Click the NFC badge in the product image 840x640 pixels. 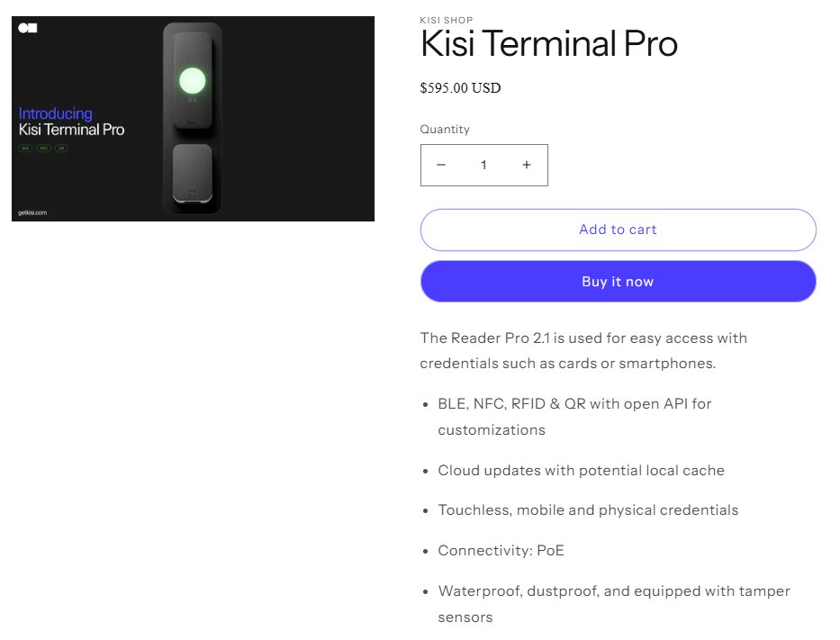[43, 148]
